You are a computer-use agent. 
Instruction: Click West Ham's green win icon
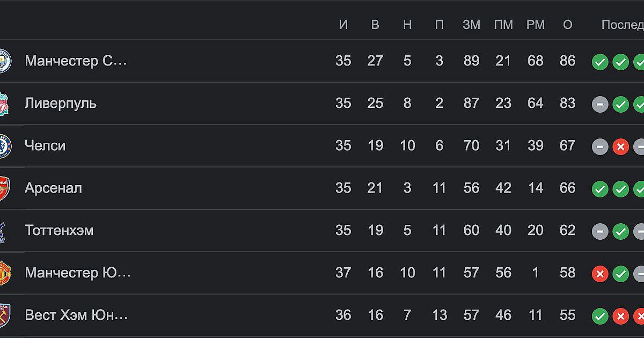click(600, 316)
